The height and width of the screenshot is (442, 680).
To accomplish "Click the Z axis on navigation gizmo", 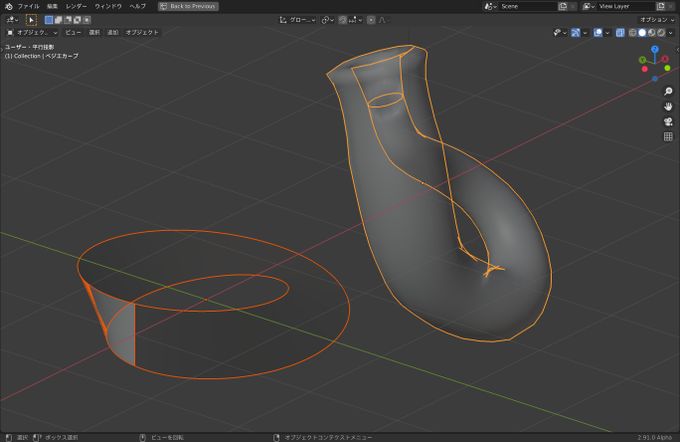I will pos(655,49).
